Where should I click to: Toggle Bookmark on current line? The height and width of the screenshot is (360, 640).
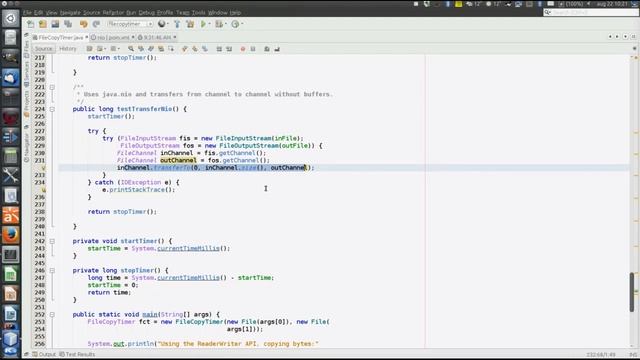205,49
